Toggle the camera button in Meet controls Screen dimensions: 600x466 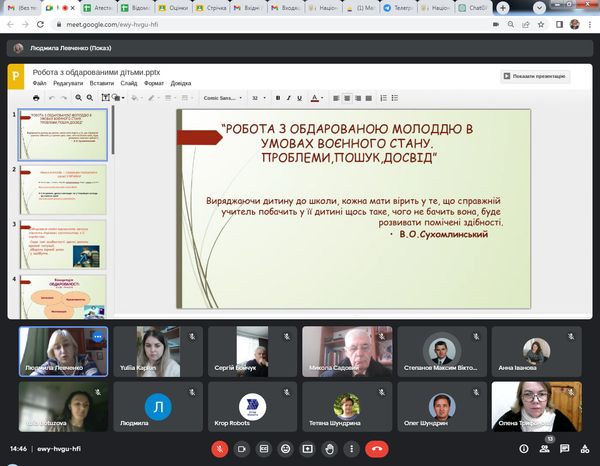[x=242, y=449]
